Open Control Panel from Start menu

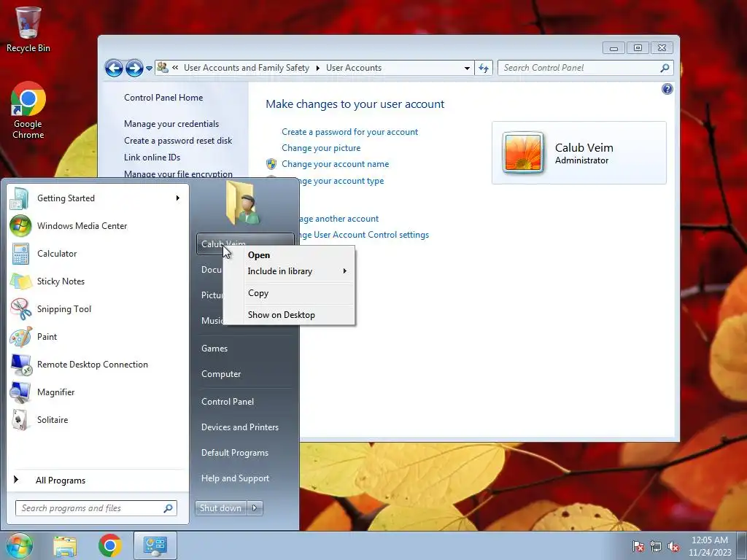228,402
